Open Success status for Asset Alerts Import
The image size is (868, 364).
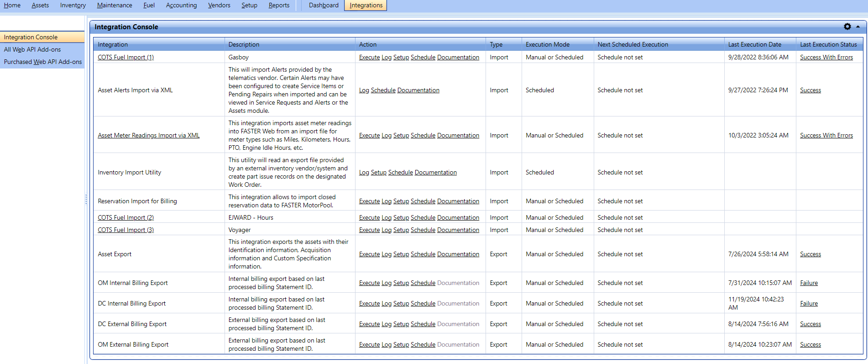(x=810, y=90)
